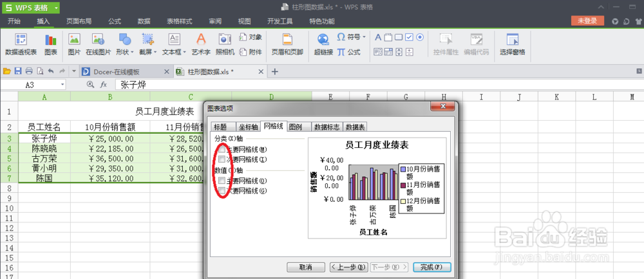Click 取消 to cancel chart dialog
This screenshot has width=644, height=279.
[305, 267]
